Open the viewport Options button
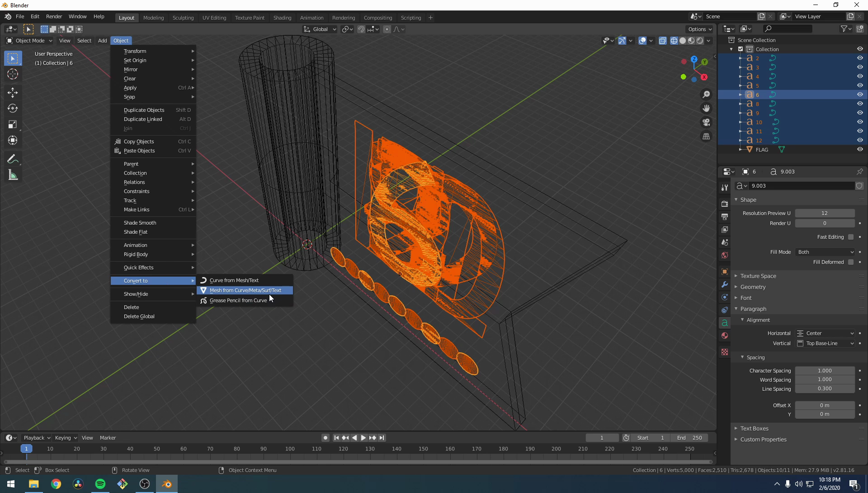The height and width of the screenshot is (493, 868). click(x=700, y=29)
